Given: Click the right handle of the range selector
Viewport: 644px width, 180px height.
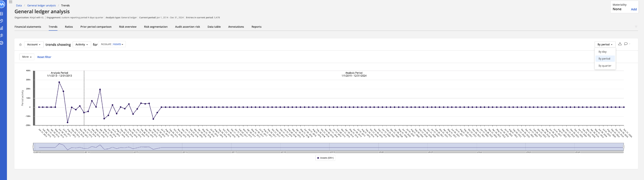Looking at the screenshot, I should click(624, 147).
